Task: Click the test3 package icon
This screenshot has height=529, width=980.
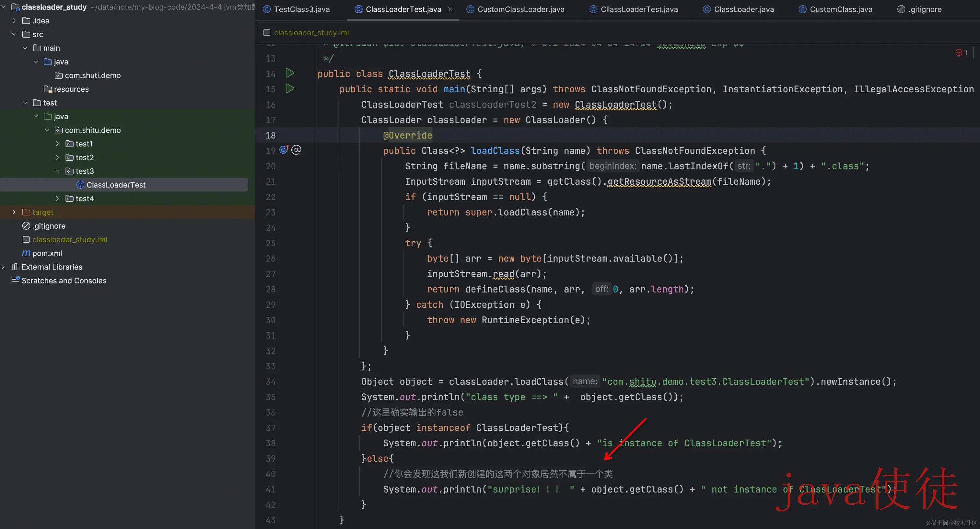Action: (70, 171)
